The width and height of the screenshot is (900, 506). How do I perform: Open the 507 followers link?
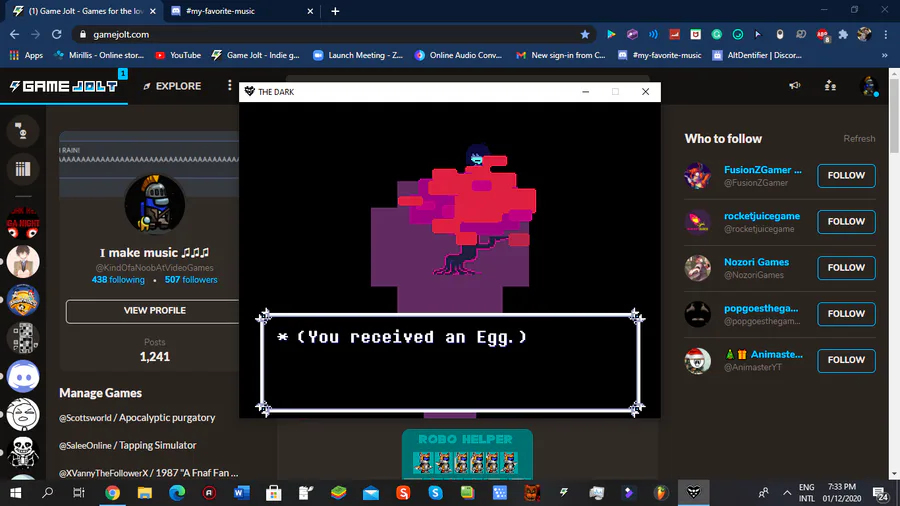point(191,280)
